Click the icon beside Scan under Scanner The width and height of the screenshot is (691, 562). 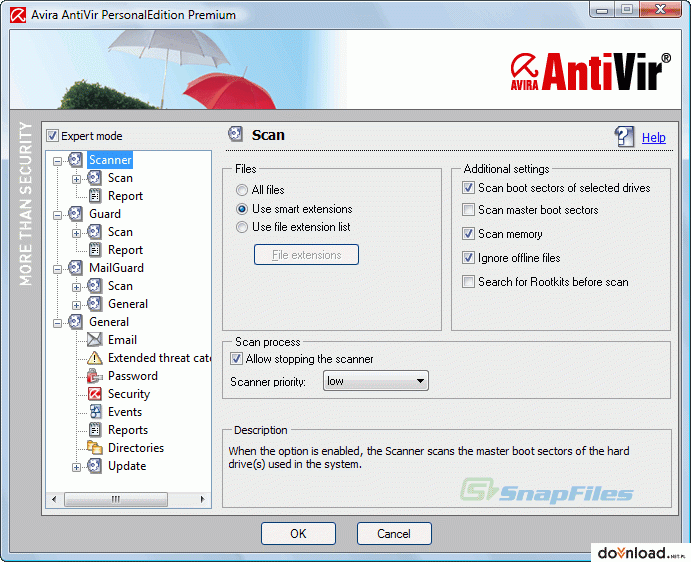tap(94, 178)
